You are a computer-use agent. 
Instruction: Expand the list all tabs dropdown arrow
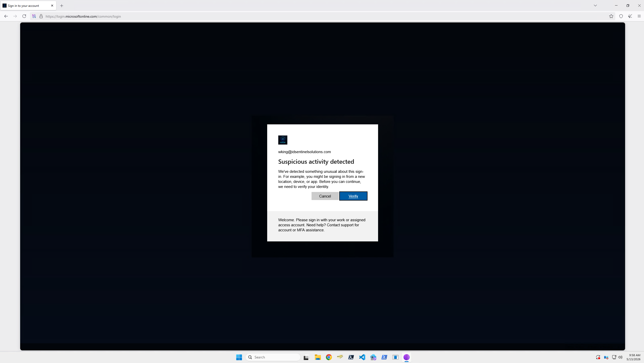click(x=595, y=6)
